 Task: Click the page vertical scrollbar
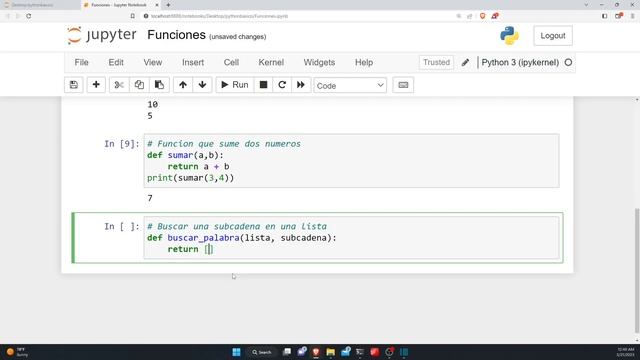(637, 270)
